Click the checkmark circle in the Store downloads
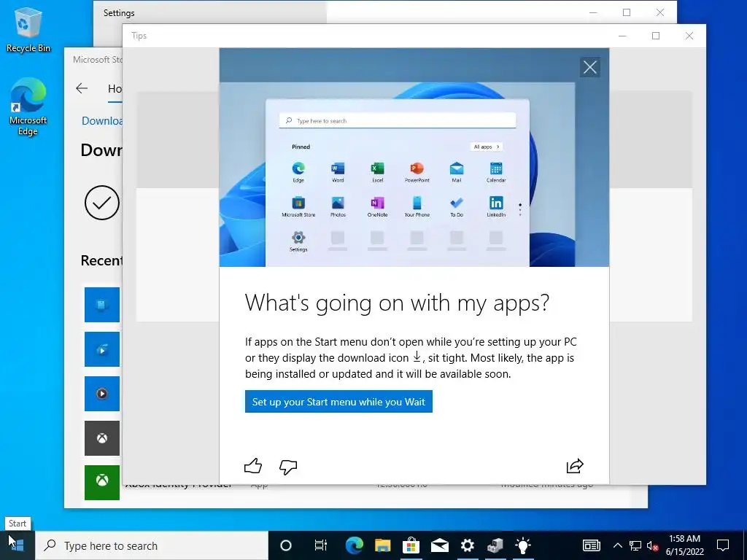The width and height of the screenshot is (747, 560). pyautogui.click(x=102, y=203)
